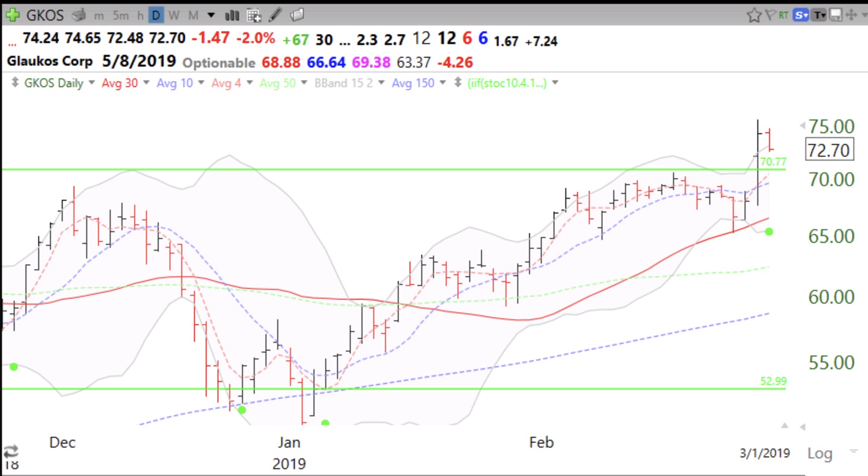Click the save floppy disk icon
868x476 pixels.
[836, 15]
